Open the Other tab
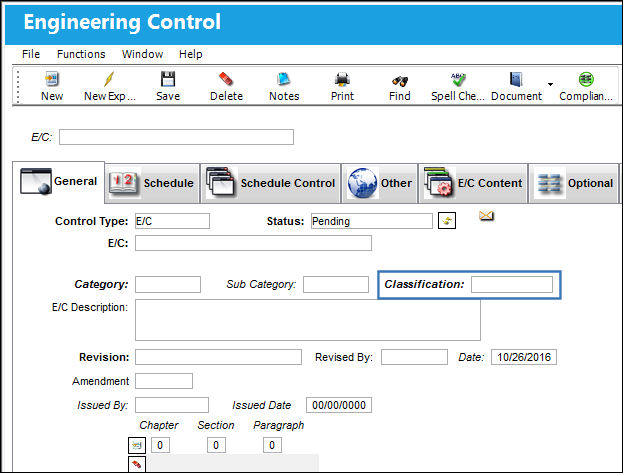623x473 pixels. 379,183
